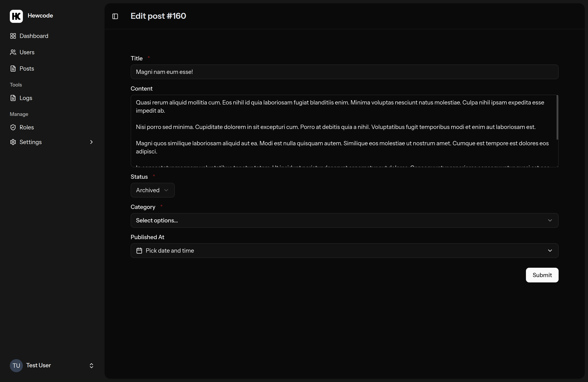
Task: Select the Dashboard grid icon
Action: (13, 36)
